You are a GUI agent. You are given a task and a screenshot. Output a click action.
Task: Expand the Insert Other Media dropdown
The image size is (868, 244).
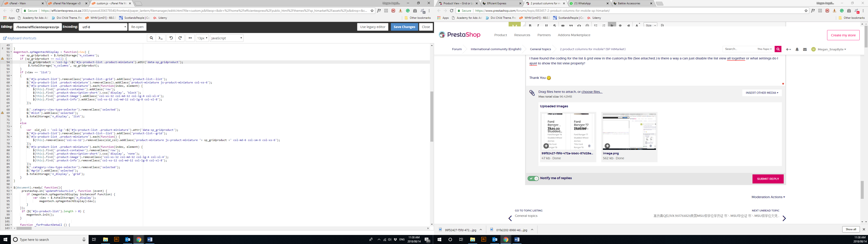pyautogui.click(x=762, y=93)
